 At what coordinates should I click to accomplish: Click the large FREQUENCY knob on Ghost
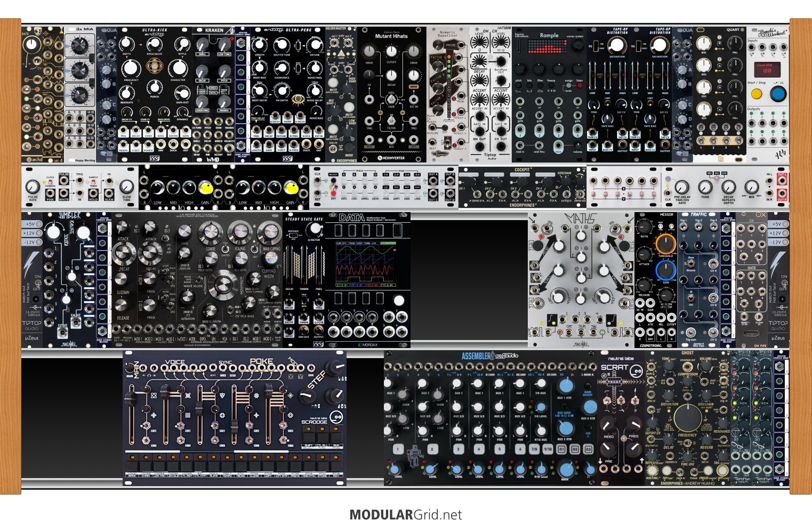tap(687, 418)
